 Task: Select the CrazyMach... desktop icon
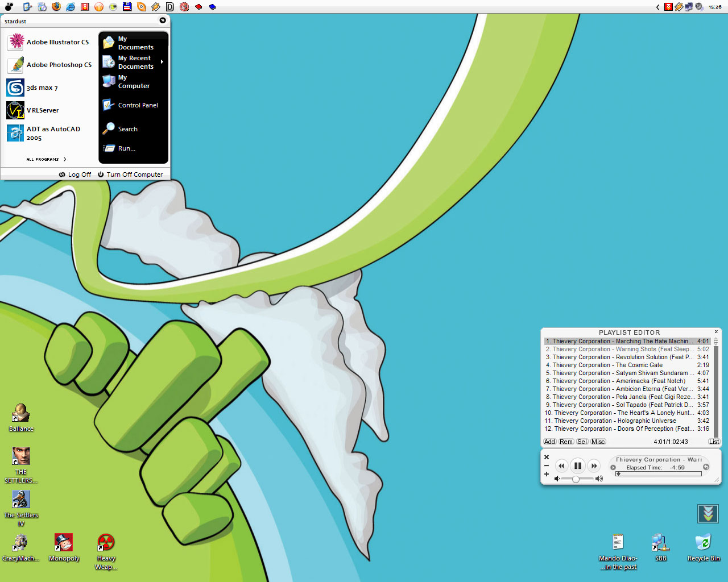coord(21,547)
